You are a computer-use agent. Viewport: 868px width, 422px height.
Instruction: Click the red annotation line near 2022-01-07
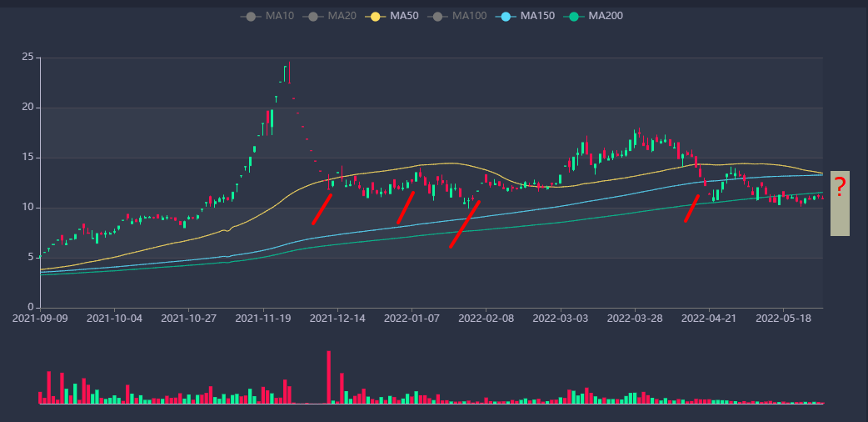tap(406, 207)
